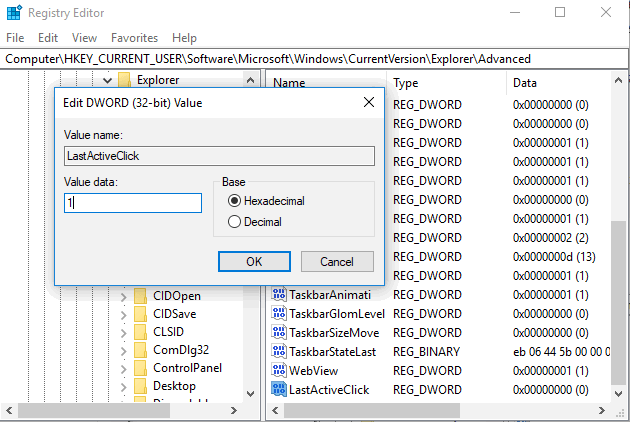Image resolution: width=630 pixels, height=422 pixels.
Task: Click the registry path address bar
Action: point(315,59)
